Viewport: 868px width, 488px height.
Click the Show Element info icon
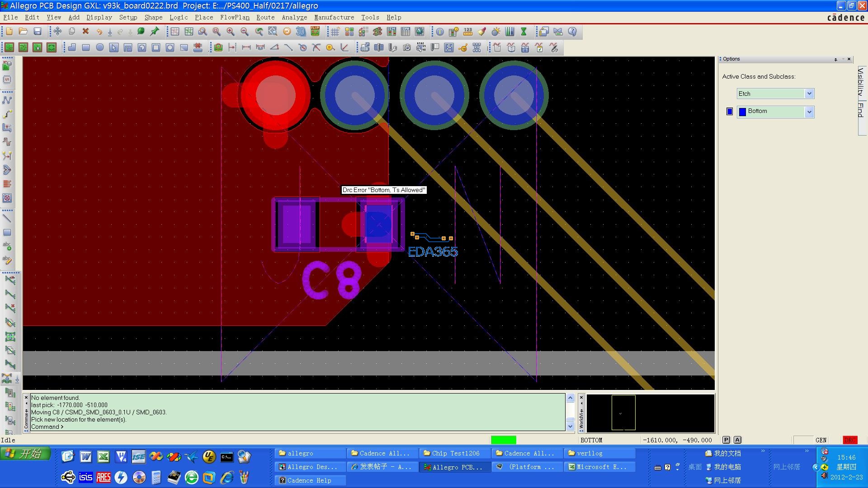440,32
